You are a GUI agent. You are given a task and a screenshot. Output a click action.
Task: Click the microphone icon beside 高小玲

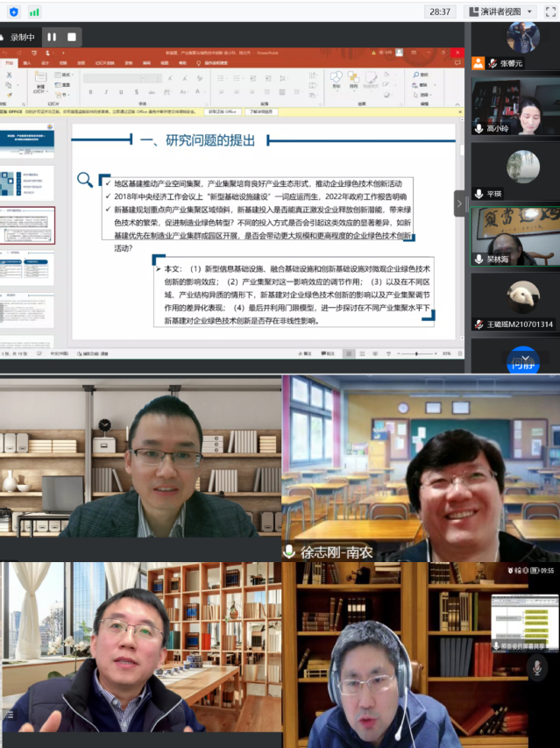coord(478,128)
